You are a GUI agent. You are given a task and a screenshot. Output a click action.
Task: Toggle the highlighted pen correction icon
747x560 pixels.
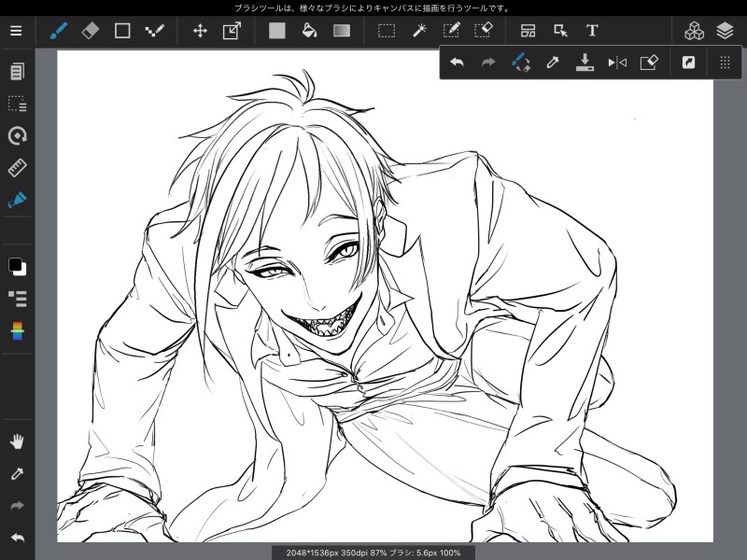tap(17, 200)
